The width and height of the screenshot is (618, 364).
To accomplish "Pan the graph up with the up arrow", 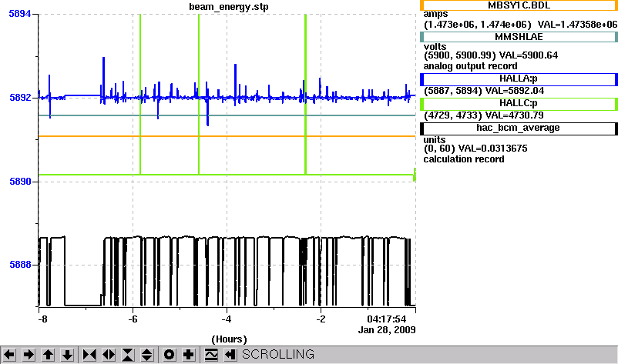I will (x=48, y=355).
